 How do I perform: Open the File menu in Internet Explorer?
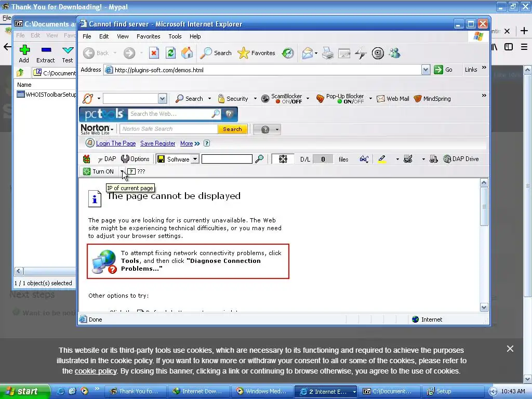pyautogui.click(x=87, y=36)
